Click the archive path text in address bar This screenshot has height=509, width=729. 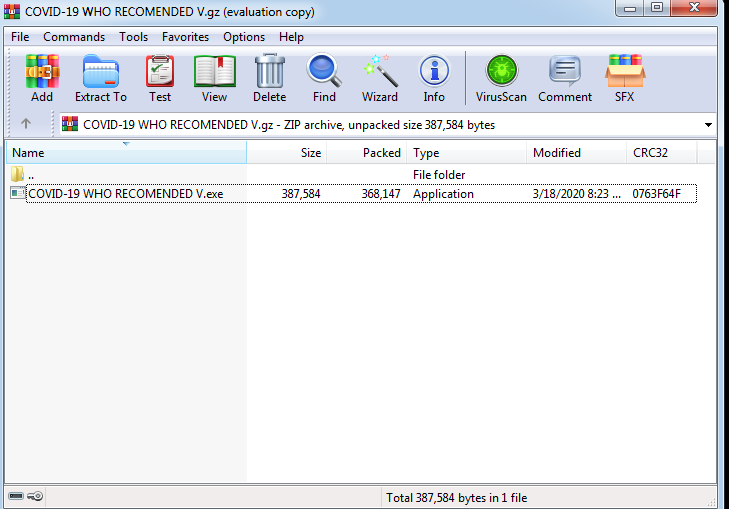[x=289, y=125]
